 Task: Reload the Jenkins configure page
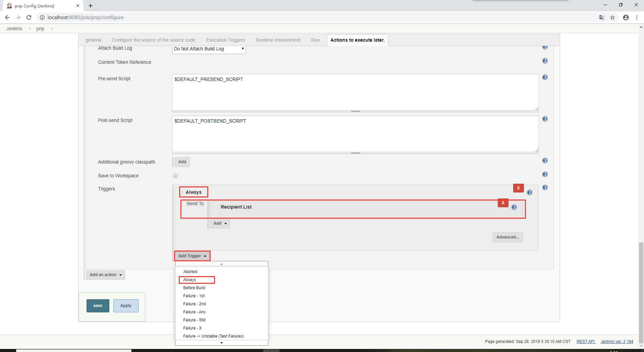[29, 17]
